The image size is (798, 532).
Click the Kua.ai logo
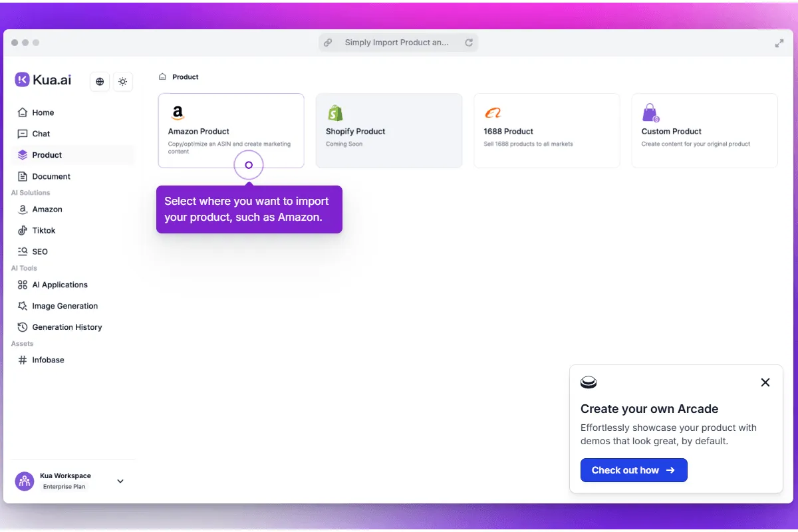tap(43, 79)
